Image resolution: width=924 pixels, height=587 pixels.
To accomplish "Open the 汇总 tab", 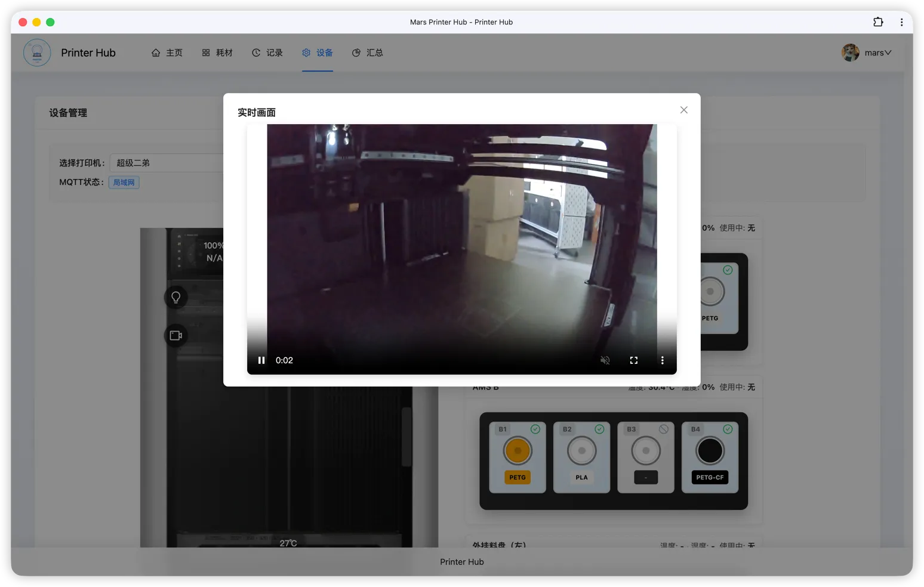I will pyautogui.click(x=368, y=52).
